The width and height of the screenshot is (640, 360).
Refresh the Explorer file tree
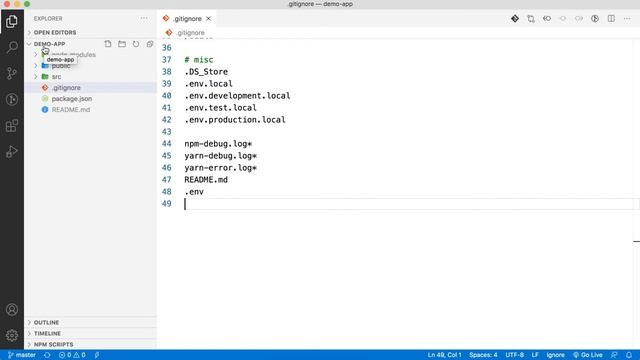tap(136, 44)
